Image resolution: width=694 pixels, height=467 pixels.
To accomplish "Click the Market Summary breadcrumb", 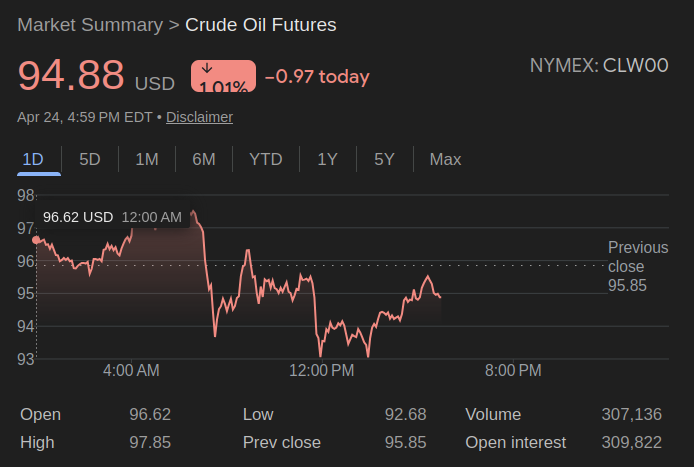I will point(90,24).
